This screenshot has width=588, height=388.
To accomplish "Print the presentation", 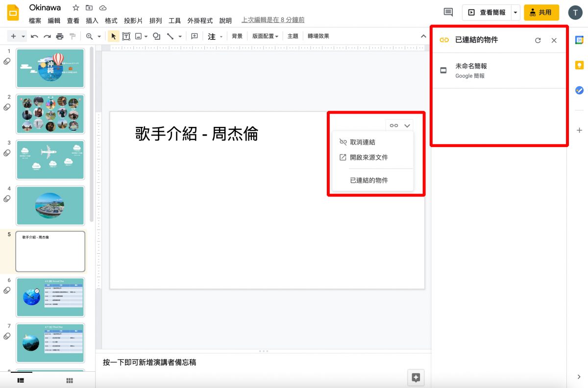I will coord(60,36).
